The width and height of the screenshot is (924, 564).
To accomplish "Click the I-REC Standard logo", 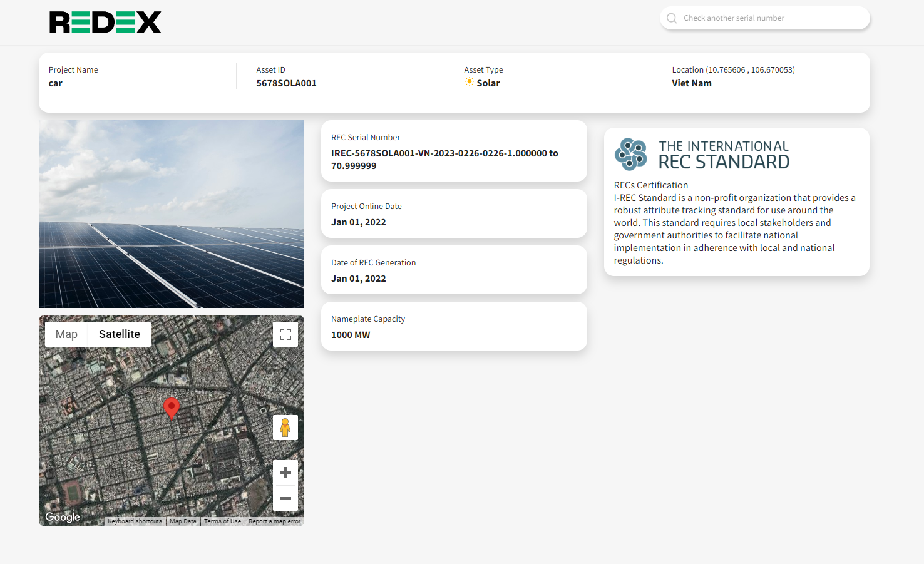I will coord(702,155).
